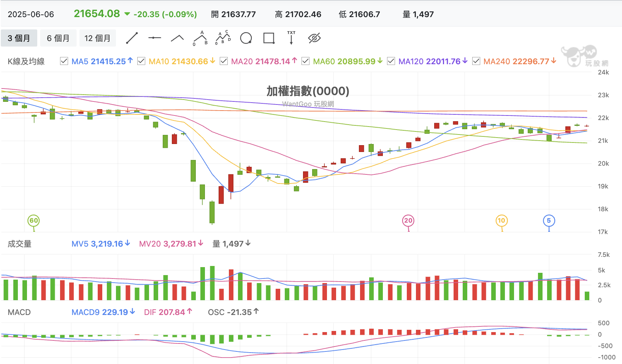Image resolution: width=622 pixels, height=364 pixels.
Task: Switch to the 3 個月 period tab
Action: click(x=19, y=38)
